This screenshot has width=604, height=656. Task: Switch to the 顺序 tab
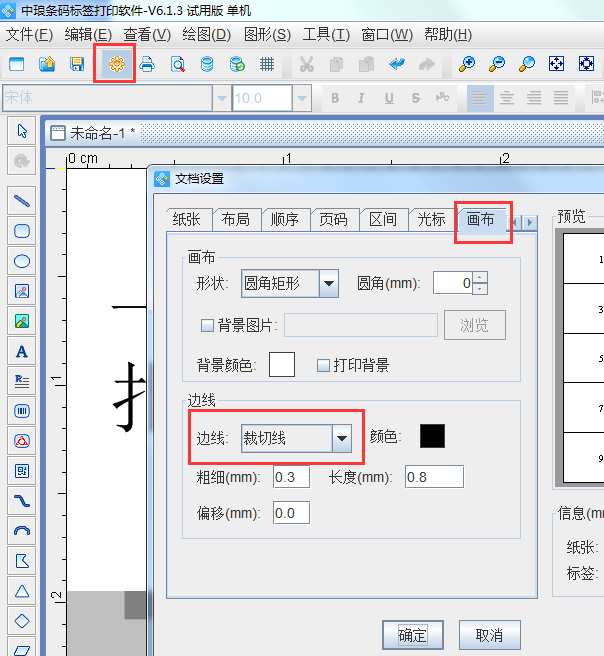285,219
